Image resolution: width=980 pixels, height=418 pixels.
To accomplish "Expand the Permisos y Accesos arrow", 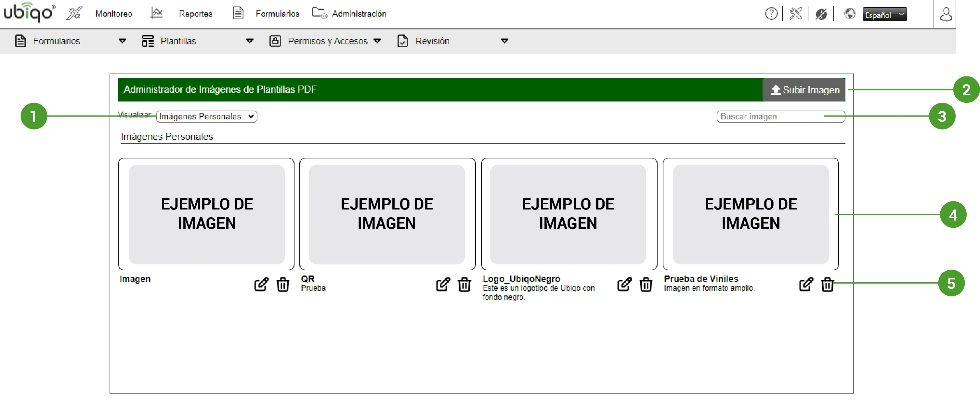I will click(377, 41).
